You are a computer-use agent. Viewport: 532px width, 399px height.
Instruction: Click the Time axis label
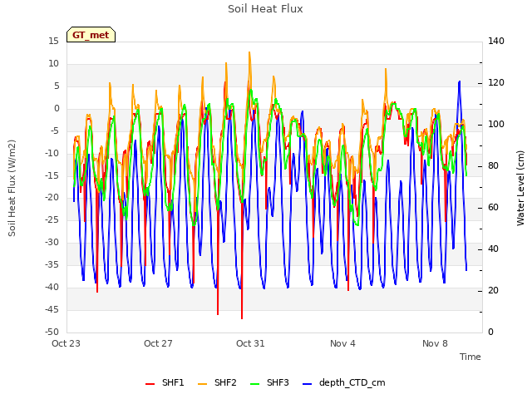470,357
